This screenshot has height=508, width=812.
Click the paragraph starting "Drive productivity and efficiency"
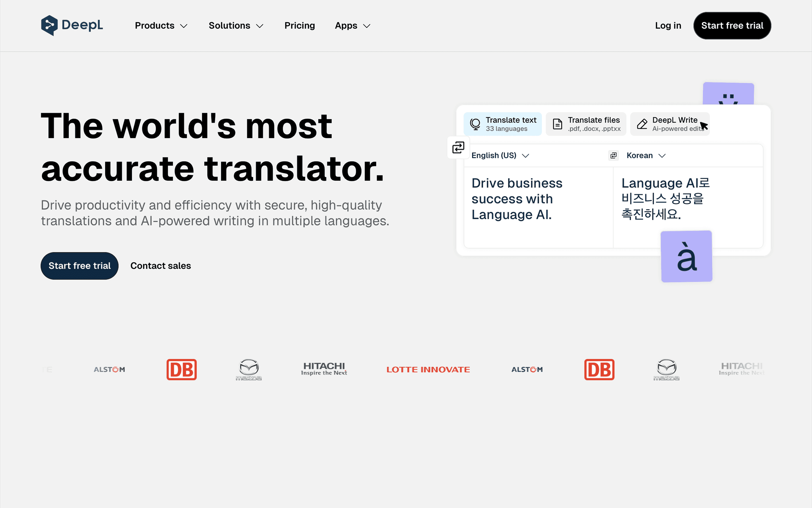[215, 213]
